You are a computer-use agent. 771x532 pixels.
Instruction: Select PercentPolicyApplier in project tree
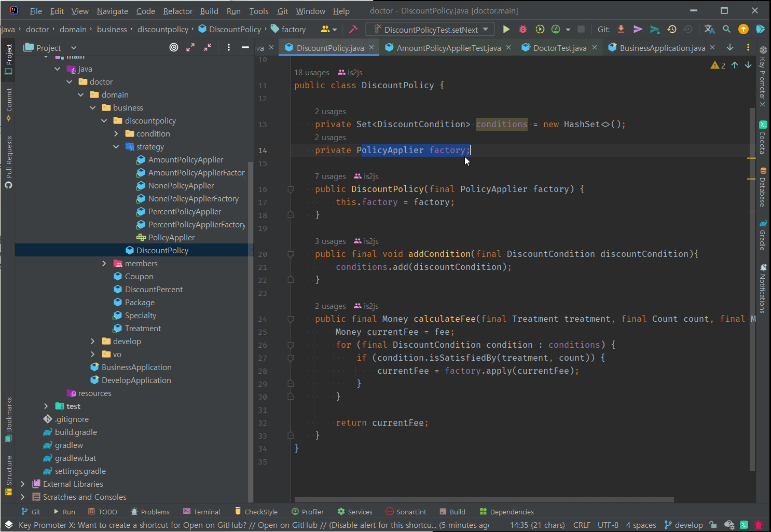(184, 212)
